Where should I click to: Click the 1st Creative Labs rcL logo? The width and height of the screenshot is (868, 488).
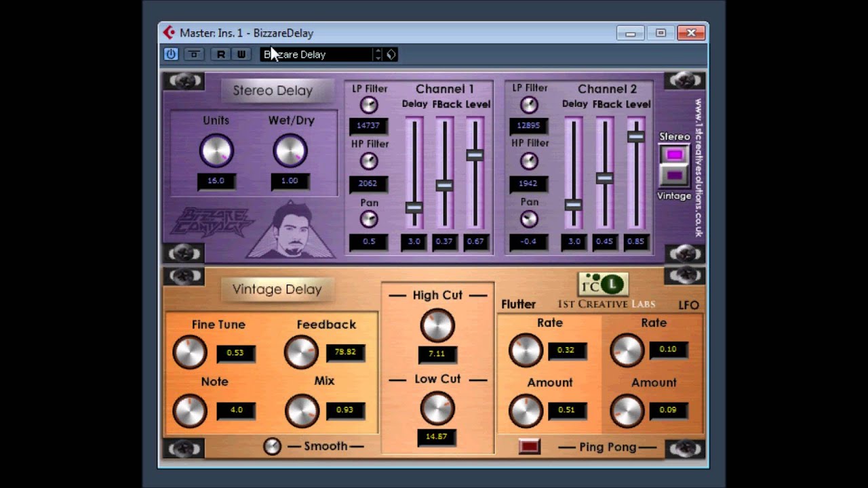603,284
